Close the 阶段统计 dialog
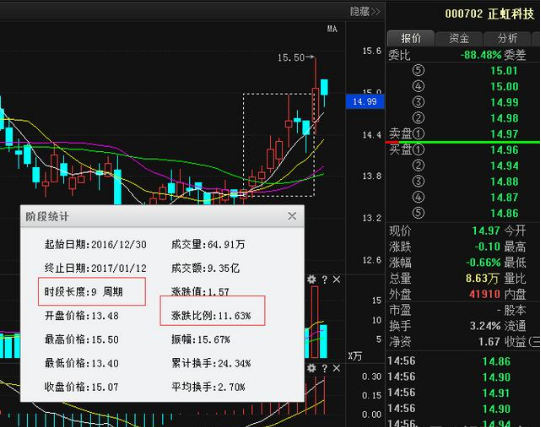 pyautogui.click(x=292, y=216)
